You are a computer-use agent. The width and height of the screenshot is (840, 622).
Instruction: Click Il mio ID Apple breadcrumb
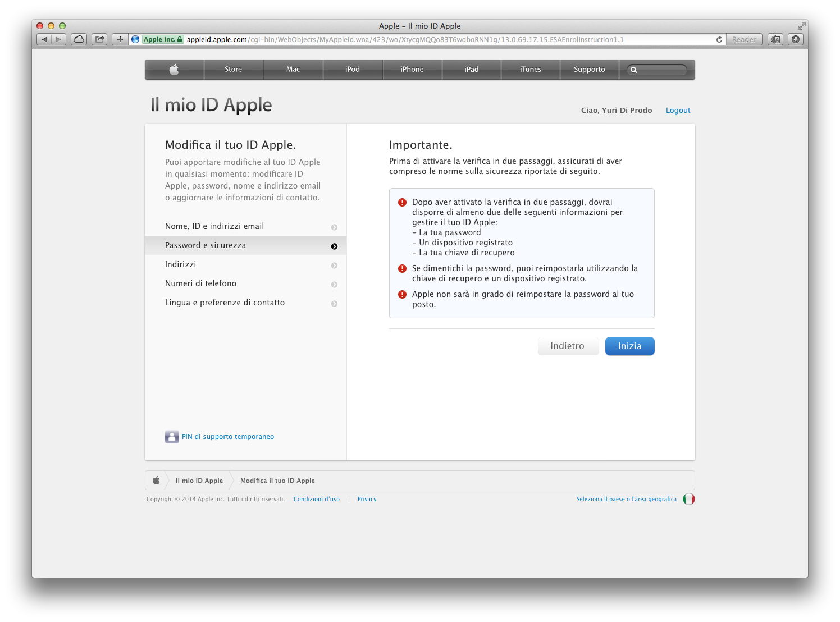point(199,481)
